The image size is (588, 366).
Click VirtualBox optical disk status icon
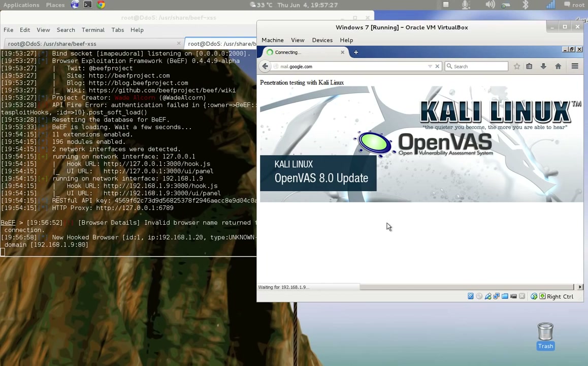point(479,296)
